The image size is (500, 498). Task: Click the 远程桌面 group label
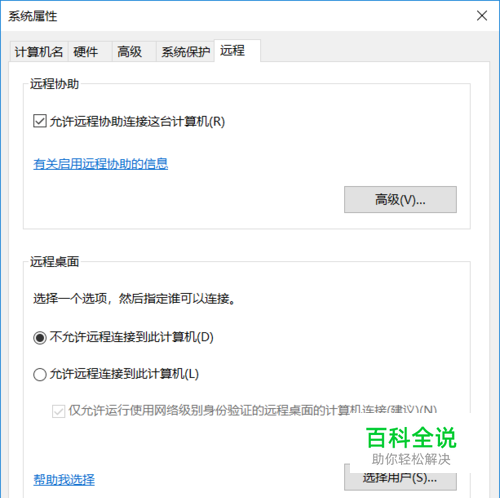click(x=55, y=262)
